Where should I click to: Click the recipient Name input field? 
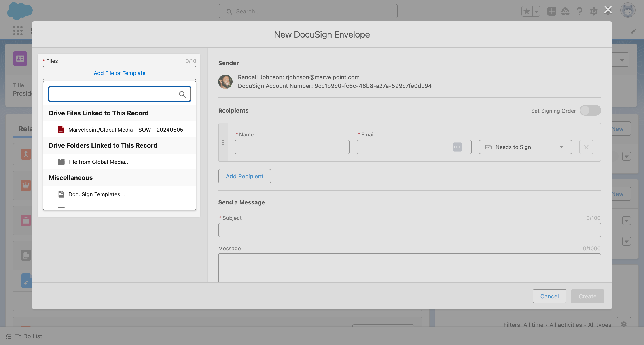tap(292, 147)
